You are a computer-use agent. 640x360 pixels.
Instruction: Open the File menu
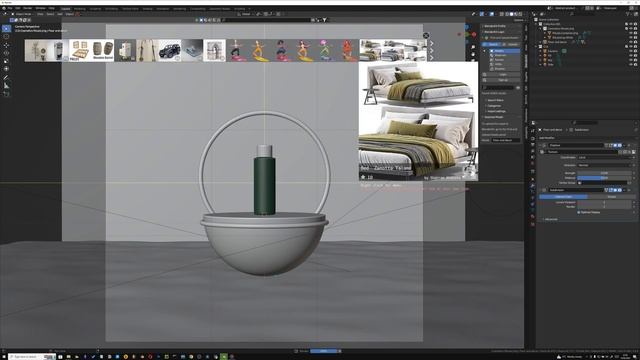(10, 8)
